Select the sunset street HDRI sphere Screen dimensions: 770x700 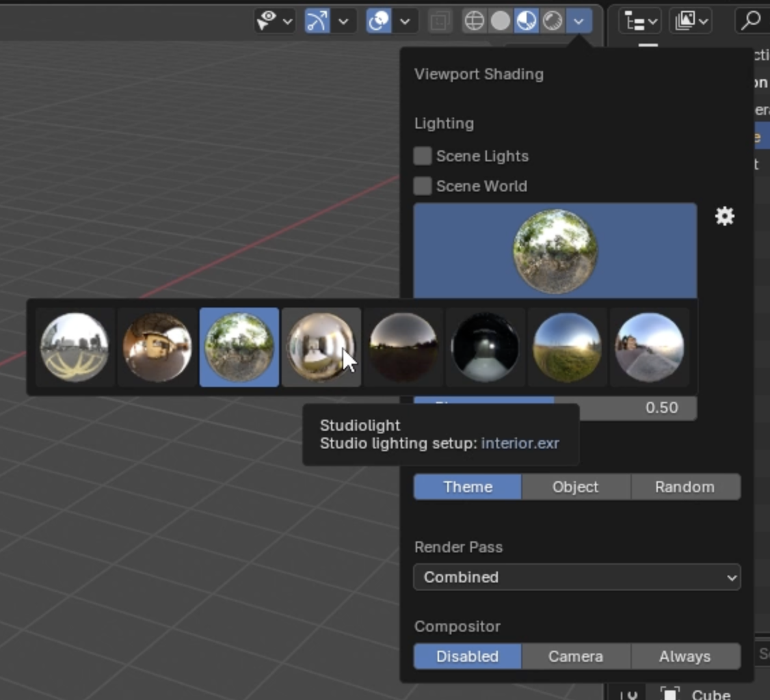tap(649, 347)
